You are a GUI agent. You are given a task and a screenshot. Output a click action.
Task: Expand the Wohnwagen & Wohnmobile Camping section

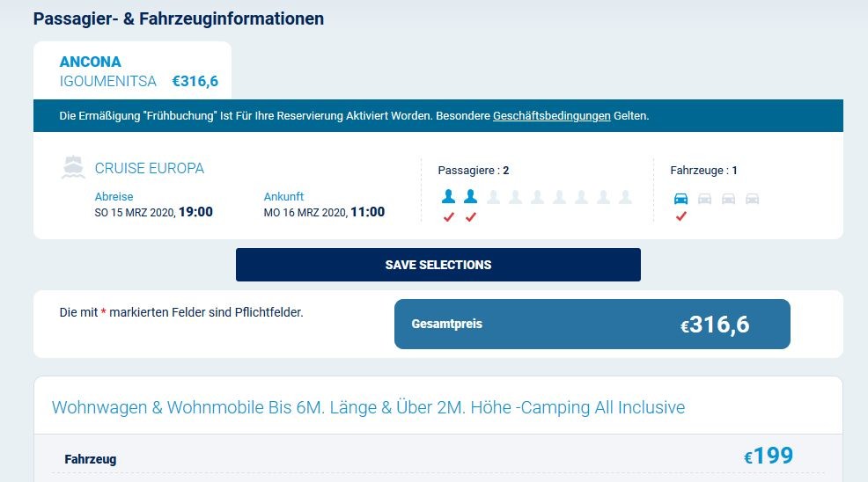(368, 407)
